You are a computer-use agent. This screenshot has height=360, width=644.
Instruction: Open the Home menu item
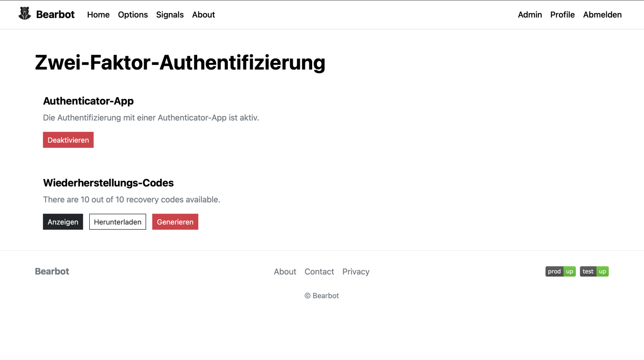point(98,14)
